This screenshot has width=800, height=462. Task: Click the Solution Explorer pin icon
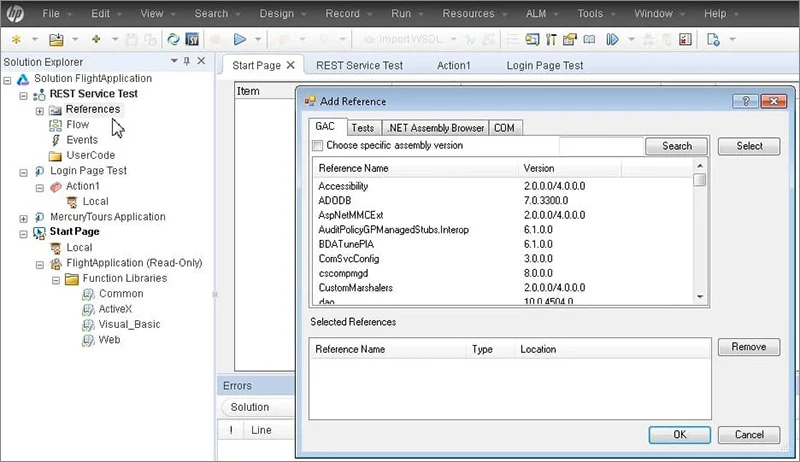click(x=187, y=61)
